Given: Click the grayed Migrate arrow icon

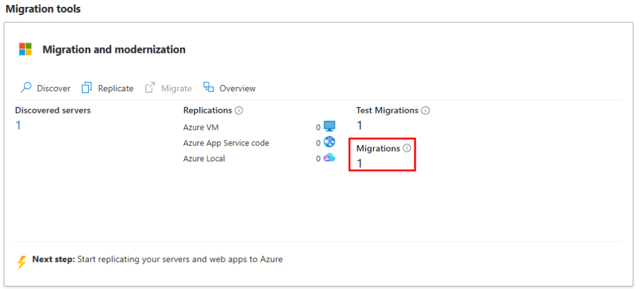Looking at the screenshot, I should [150, 88].
